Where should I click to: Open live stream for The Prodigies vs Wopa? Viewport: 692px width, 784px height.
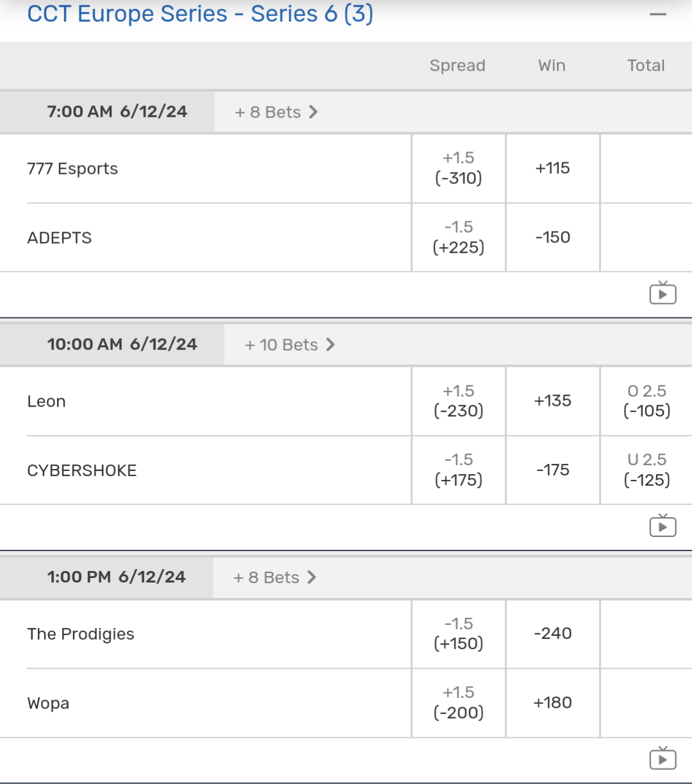pyautogui.click(x=662, y=760)
